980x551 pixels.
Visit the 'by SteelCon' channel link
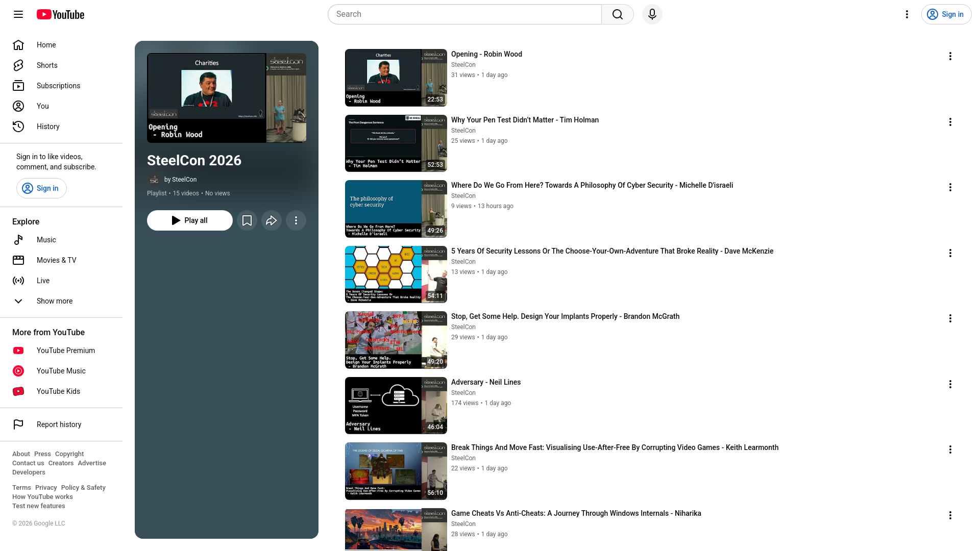pos(180,180)
